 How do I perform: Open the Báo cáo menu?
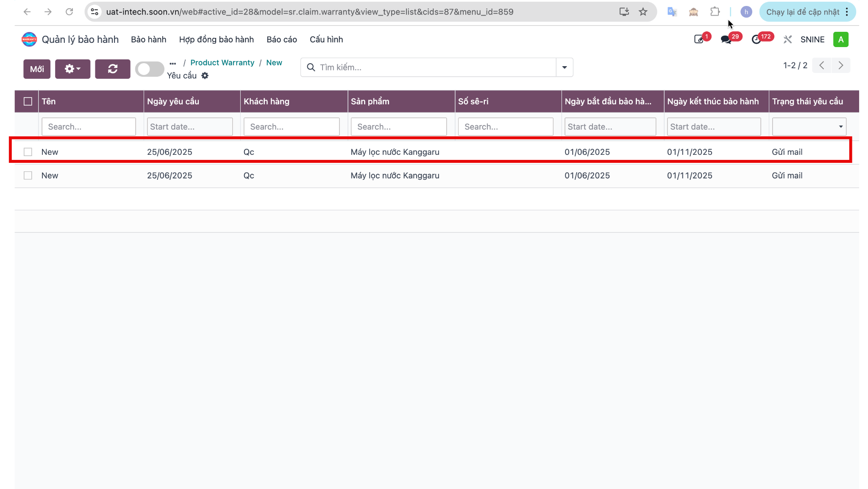pos(282,39)
